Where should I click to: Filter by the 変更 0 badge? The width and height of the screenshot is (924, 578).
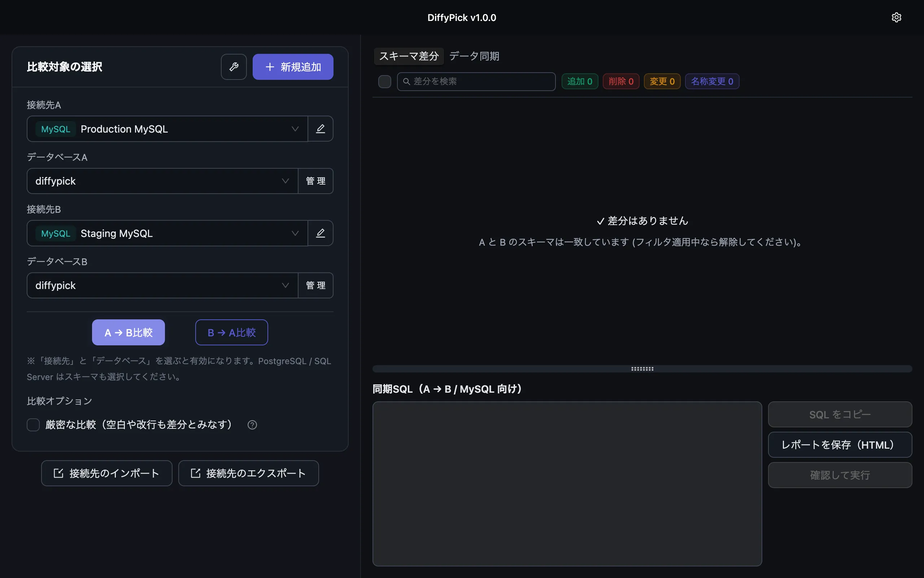[662, 81]
